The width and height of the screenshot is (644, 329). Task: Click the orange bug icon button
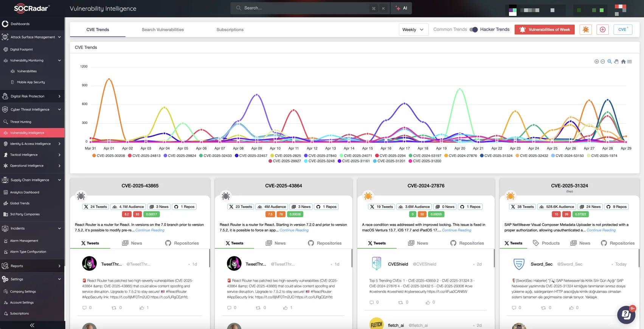pyautogui.click(x=586, y=29)
